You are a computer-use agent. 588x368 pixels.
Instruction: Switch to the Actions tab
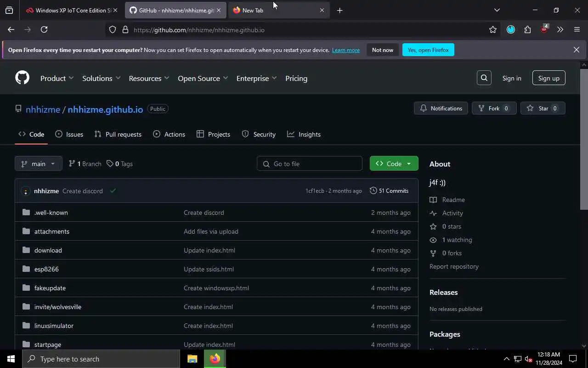pos(169,134)
